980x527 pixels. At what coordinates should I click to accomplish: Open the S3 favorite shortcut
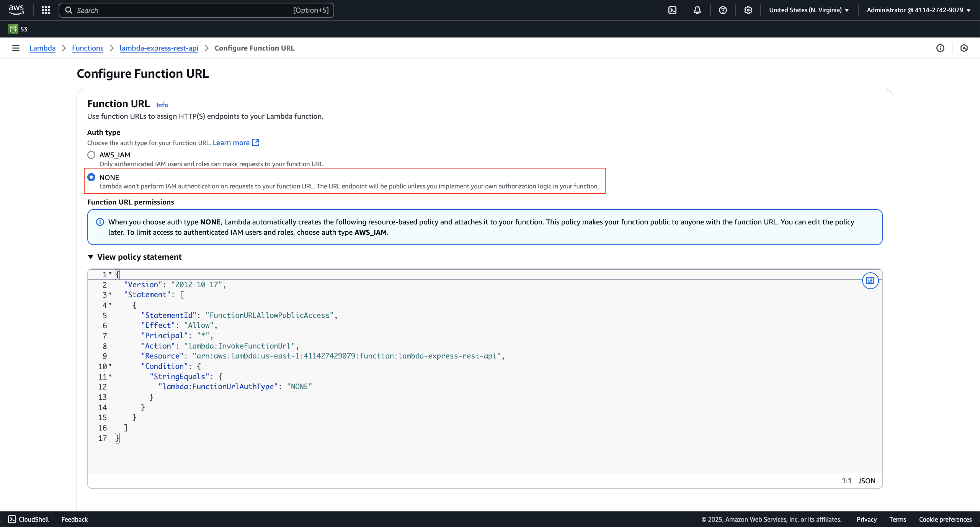18,29
